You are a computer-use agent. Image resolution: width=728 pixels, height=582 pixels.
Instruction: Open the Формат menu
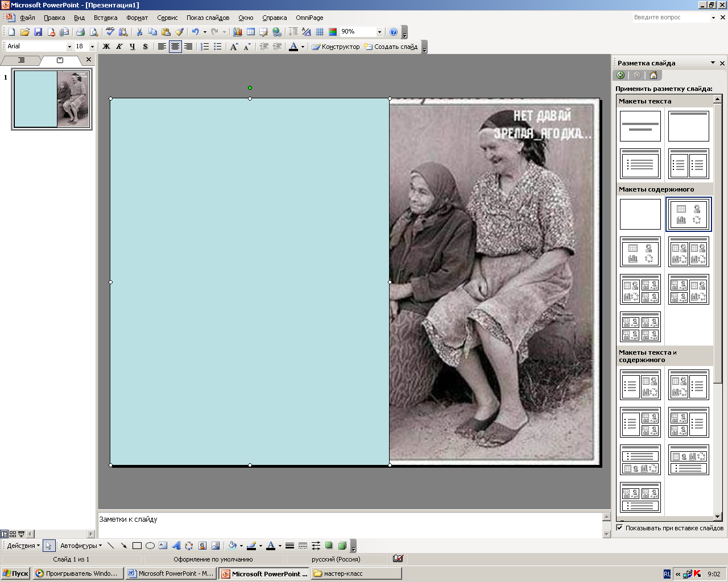(137, 18)
